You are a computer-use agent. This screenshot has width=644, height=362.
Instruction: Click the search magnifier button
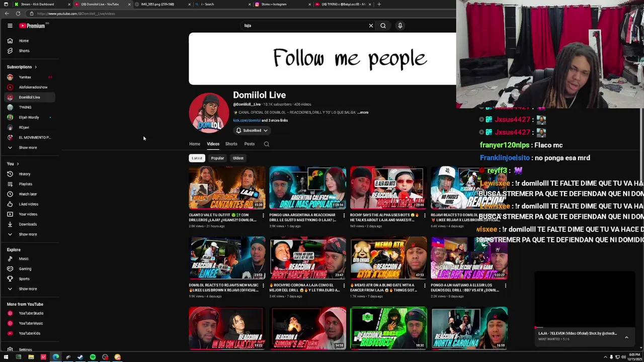383,26
